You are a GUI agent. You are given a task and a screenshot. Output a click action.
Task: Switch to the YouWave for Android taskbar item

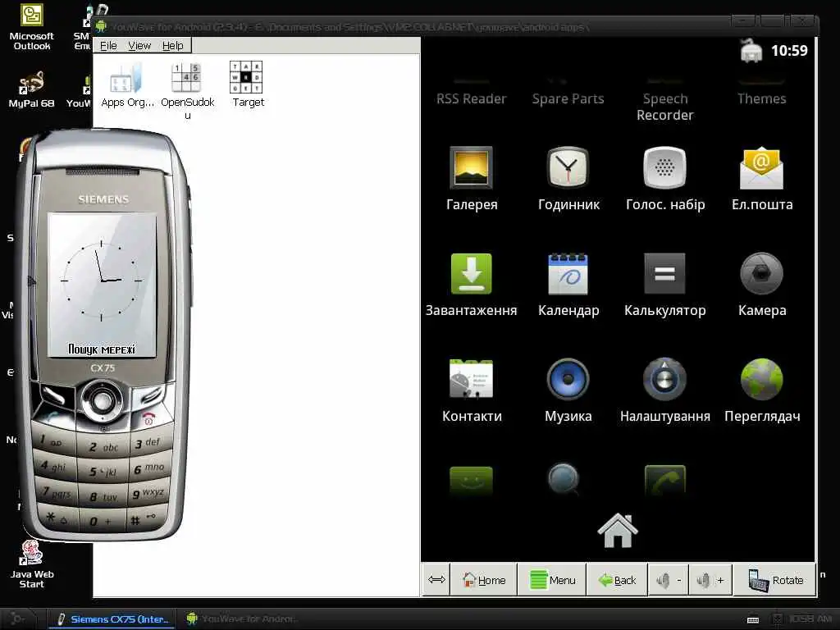[x=242, y=619]
